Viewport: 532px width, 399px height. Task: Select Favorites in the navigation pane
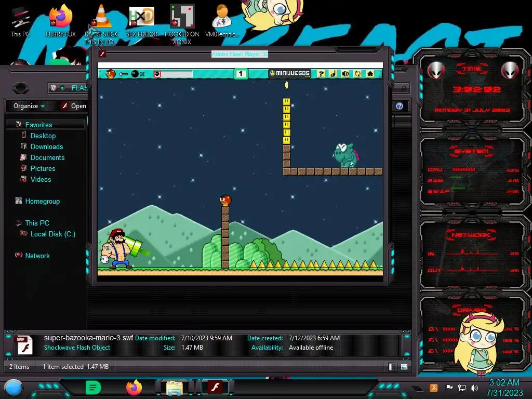38,125
